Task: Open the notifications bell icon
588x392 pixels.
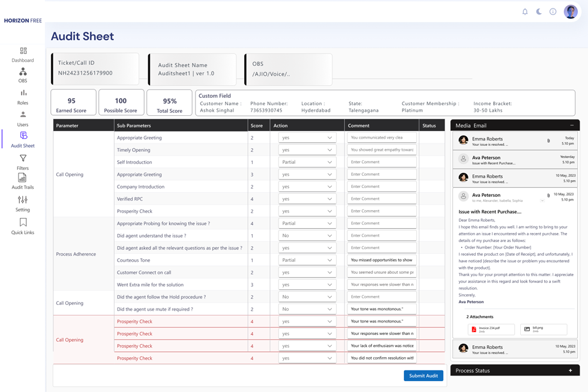Action: tap(525, 11)
